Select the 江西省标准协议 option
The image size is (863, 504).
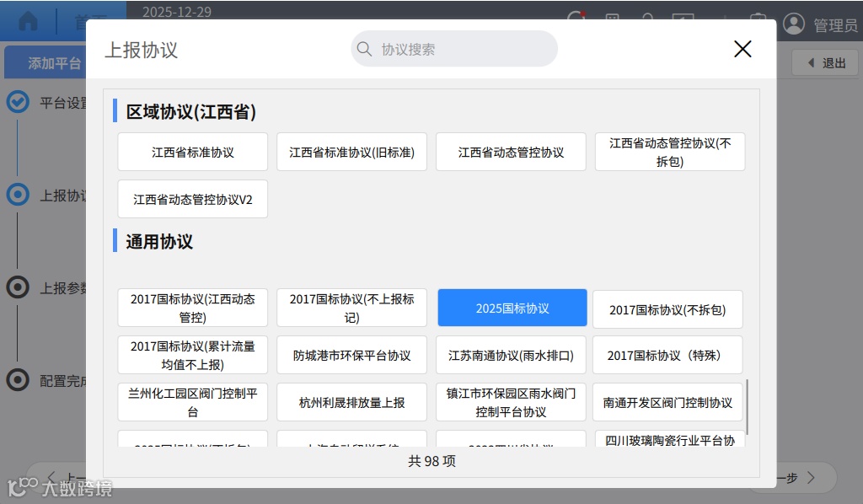193,152
